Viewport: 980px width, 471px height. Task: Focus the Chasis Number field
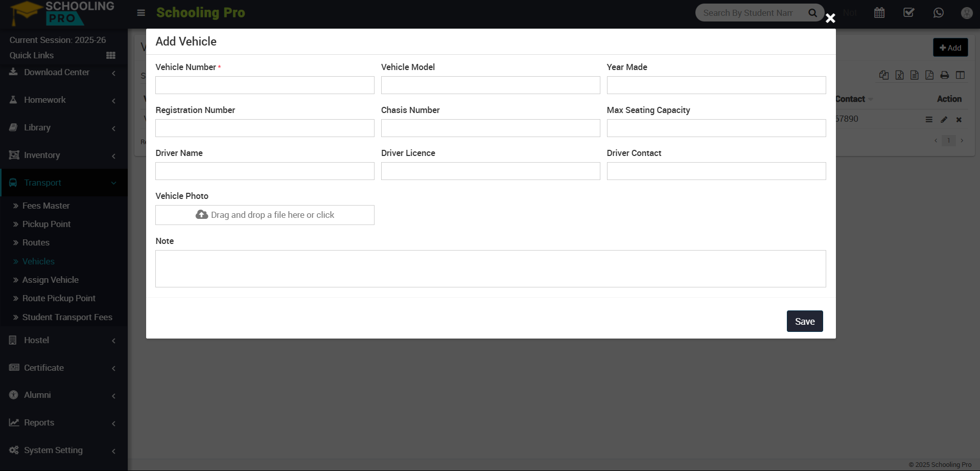click(491, 128)
